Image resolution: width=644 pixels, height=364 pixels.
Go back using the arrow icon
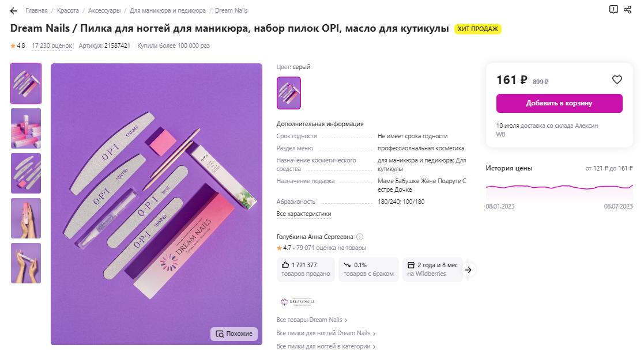point(13,10)
